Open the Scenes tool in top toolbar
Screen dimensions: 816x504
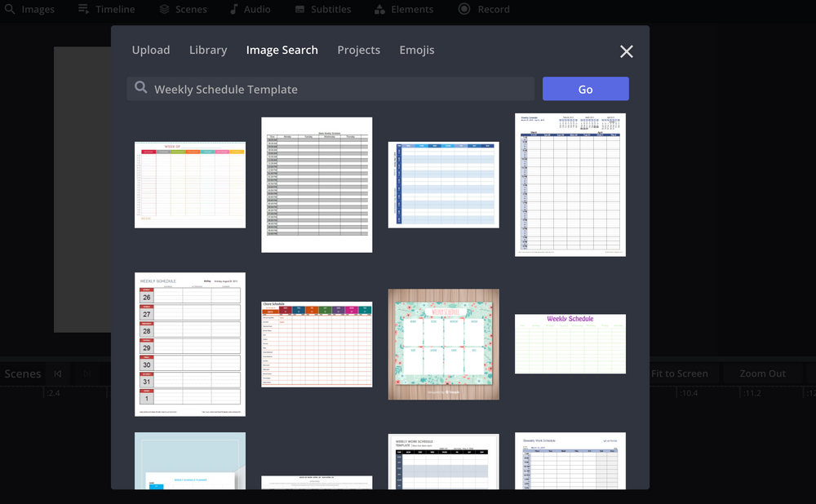[183, 9]
